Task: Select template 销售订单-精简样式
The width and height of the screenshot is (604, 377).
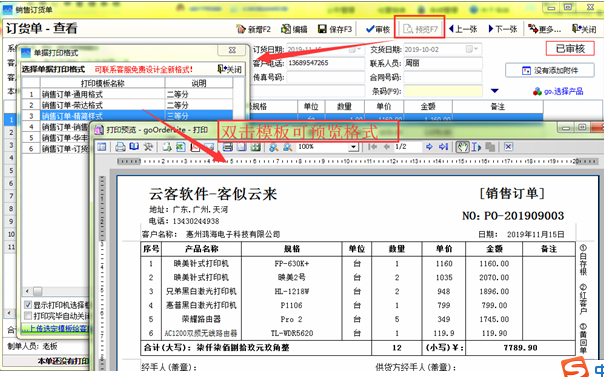Action: [127, 116]
